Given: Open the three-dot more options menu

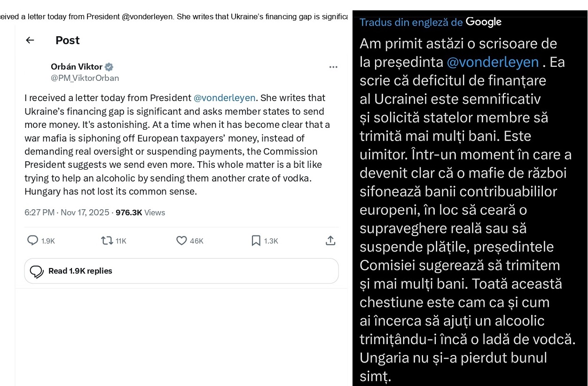Looking at the screenshot, I should point(333,67).
